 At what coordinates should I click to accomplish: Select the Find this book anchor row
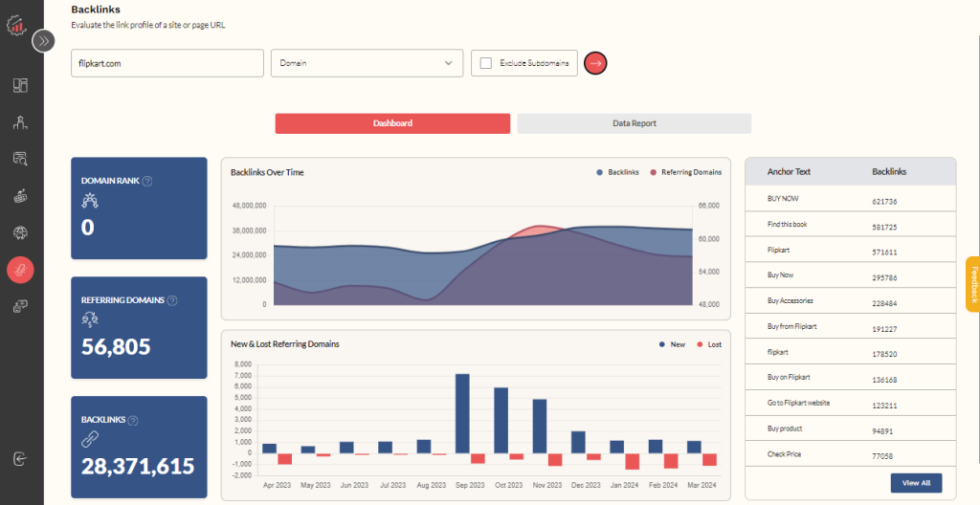851,225
